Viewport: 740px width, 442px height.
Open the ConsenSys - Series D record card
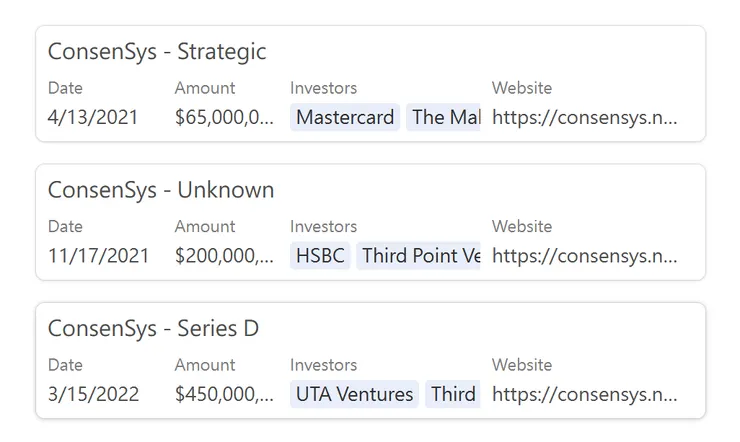(x=153, y=328)
